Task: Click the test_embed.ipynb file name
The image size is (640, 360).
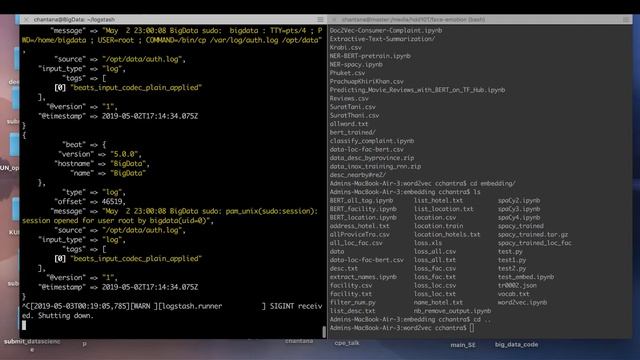Action: point(526,277)
